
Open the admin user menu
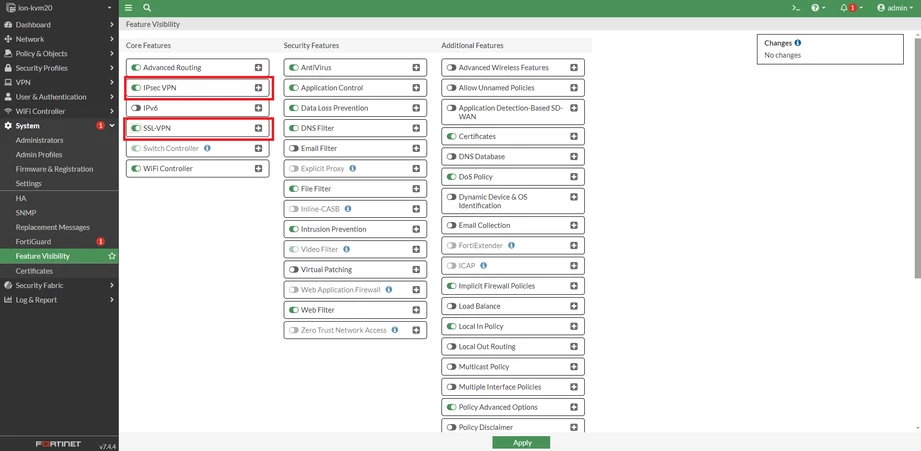pos(895,8)
